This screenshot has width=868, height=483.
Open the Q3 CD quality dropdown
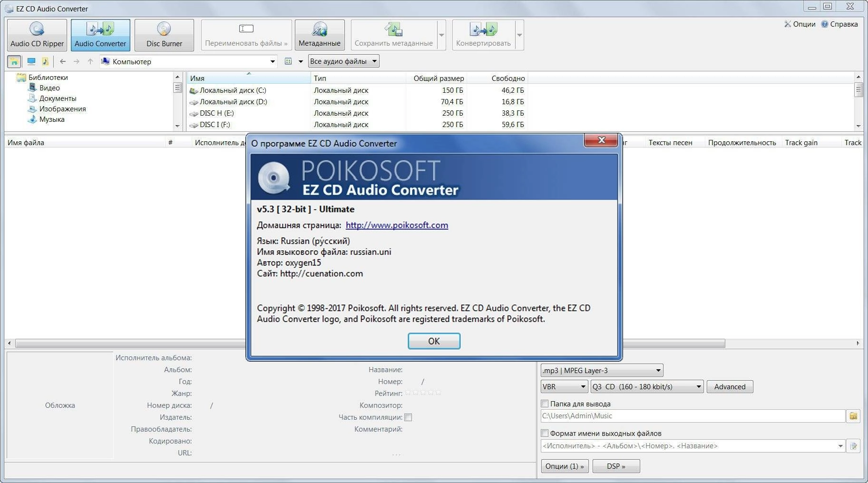tap(647, 386)
